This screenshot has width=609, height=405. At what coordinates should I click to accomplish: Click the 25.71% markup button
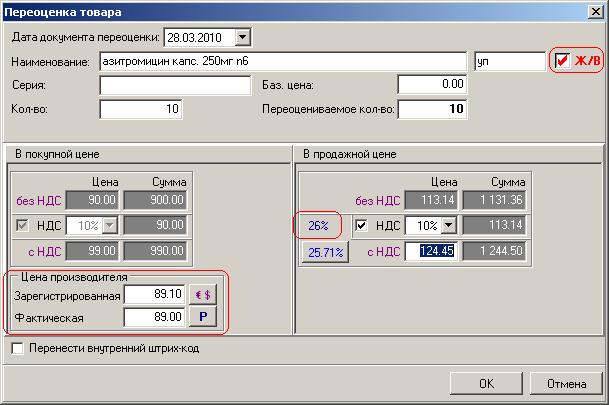[x=324, y=252]
